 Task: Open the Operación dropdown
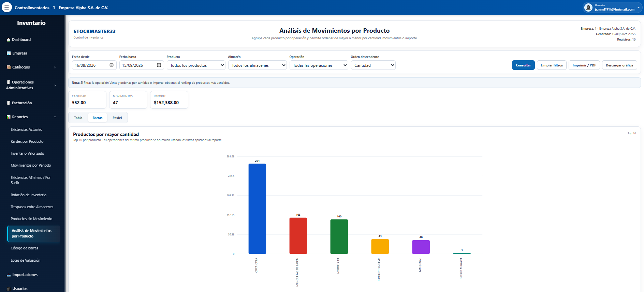319,65
